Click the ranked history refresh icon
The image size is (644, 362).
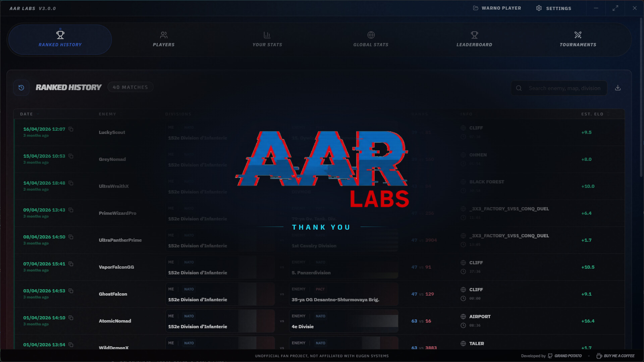[21, 88]
